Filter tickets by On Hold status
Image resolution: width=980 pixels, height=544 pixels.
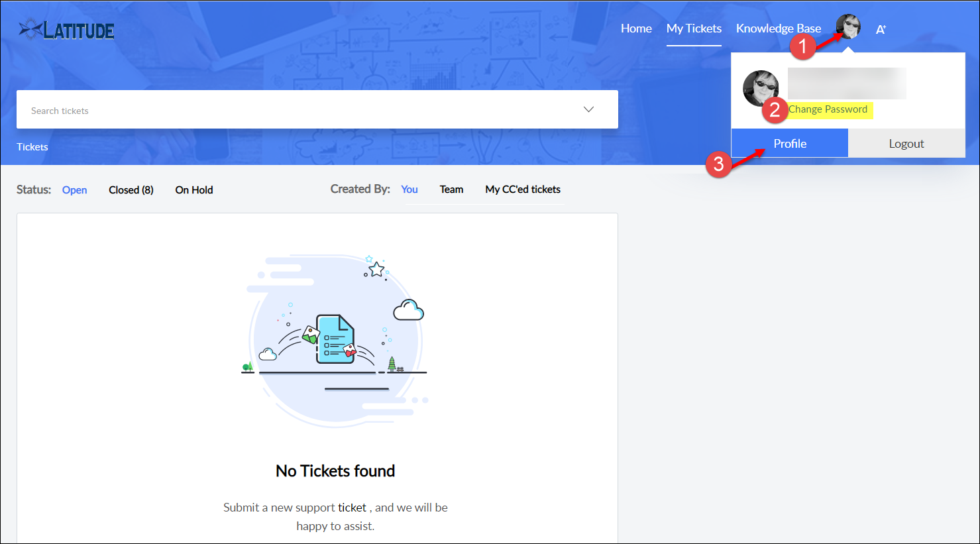(x=194, y=190)
